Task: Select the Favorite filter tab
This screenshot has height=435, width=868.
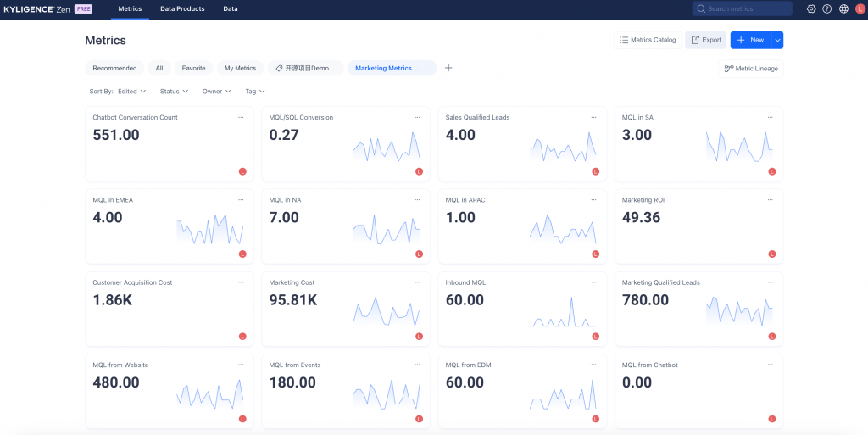Action: pyautogui.click(x=193, y=68)
